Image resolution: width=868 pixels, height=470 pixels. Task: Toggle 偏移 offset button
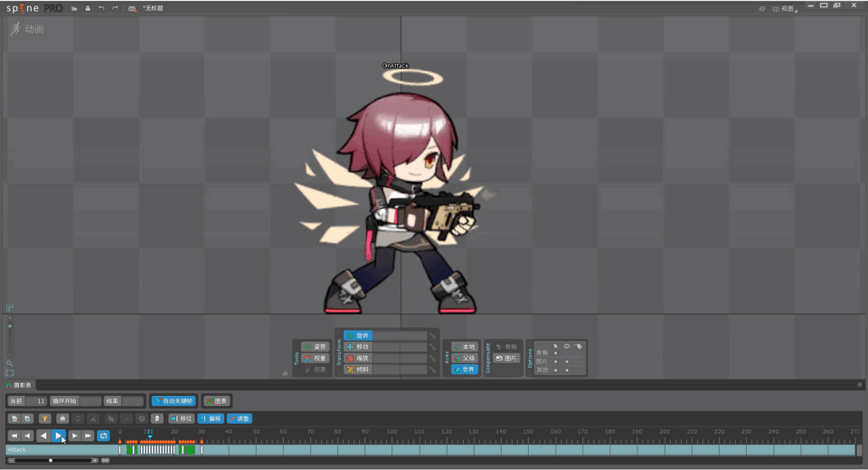(x=211, y=418)
